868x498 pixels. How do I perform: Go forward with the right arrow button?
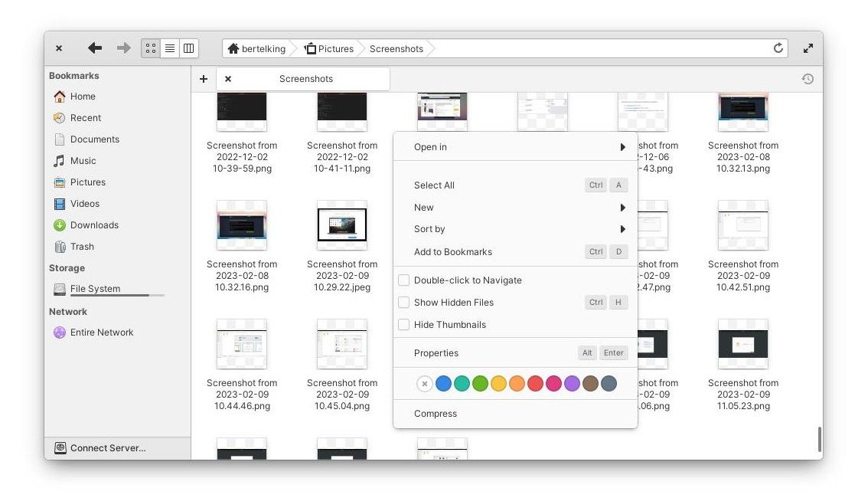(123, 48)
